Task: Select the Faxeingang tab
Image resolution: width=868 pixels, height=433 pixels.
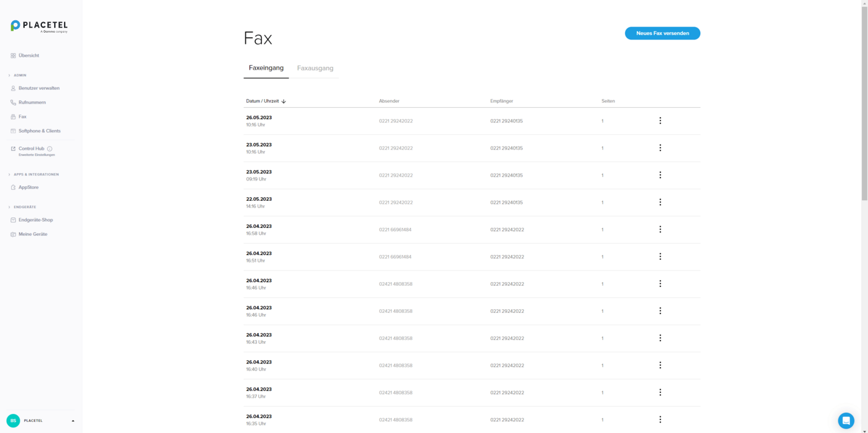Action: coord(266,68)
